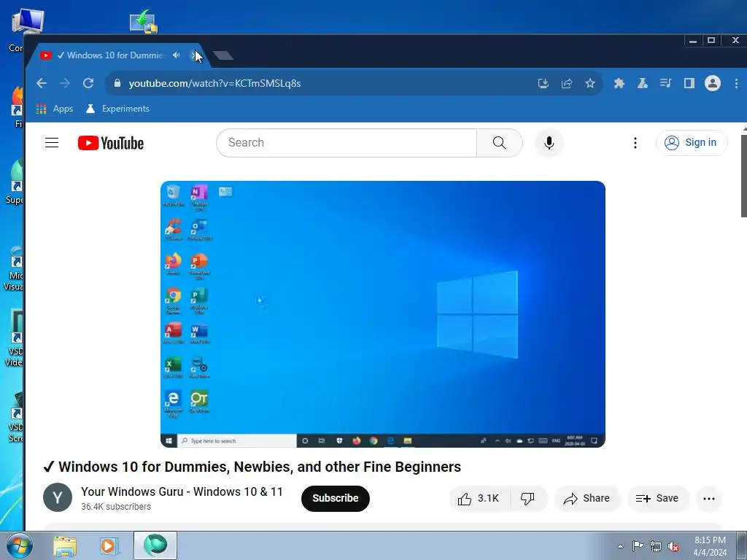
Task: Select the Computer desktop icon
Action: pos(28,23)
